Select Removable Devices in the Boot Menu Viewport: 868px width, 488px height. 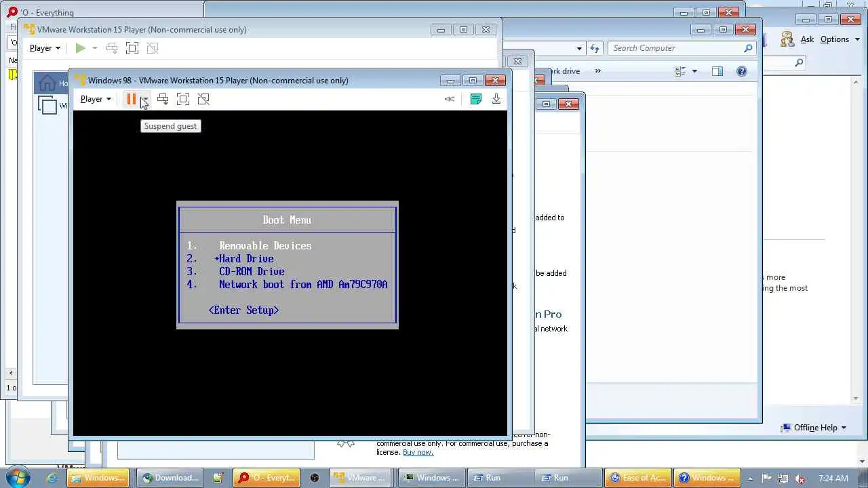tap(265, 246)
